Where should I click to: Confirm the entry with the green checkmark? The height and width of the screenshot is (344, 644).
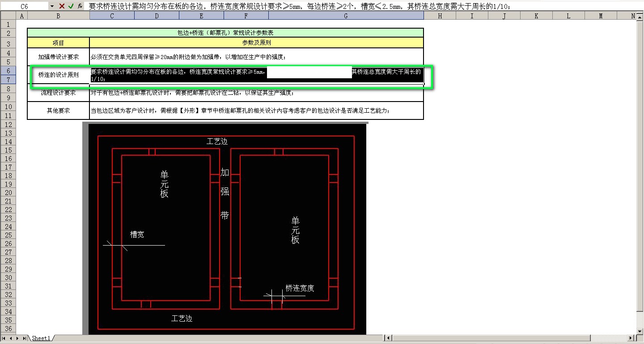click(x=71, y=6)
